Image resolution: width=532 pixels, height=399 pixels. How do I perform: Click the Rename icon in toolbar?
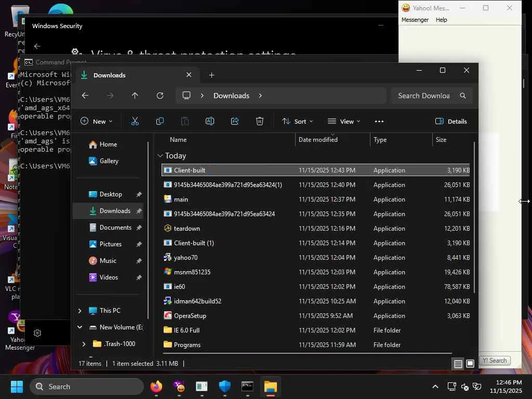tap(210, 121)
